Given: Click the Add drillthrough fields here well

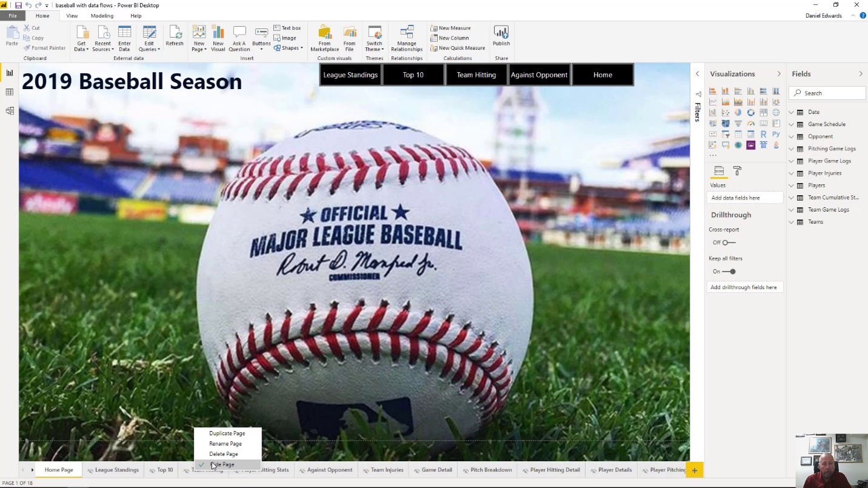Looking at the screenshot, I should 745,287.
